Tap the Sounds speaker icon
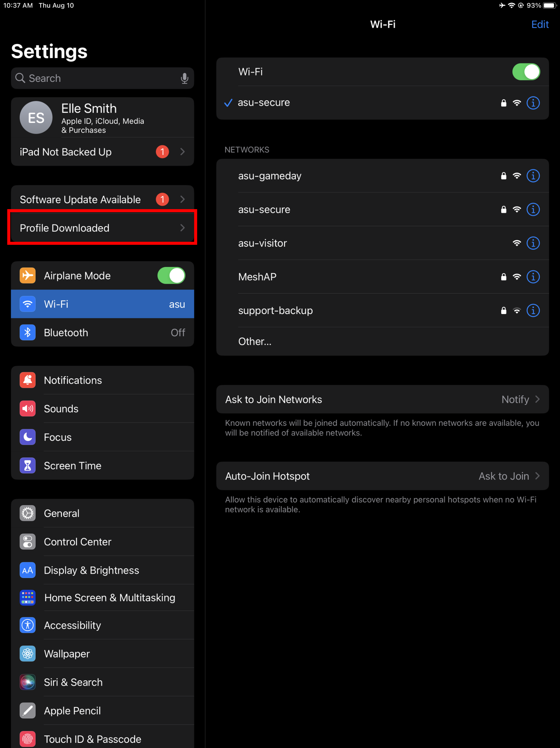The width and height of the screenshot is (560, 748). coord(28,409)
